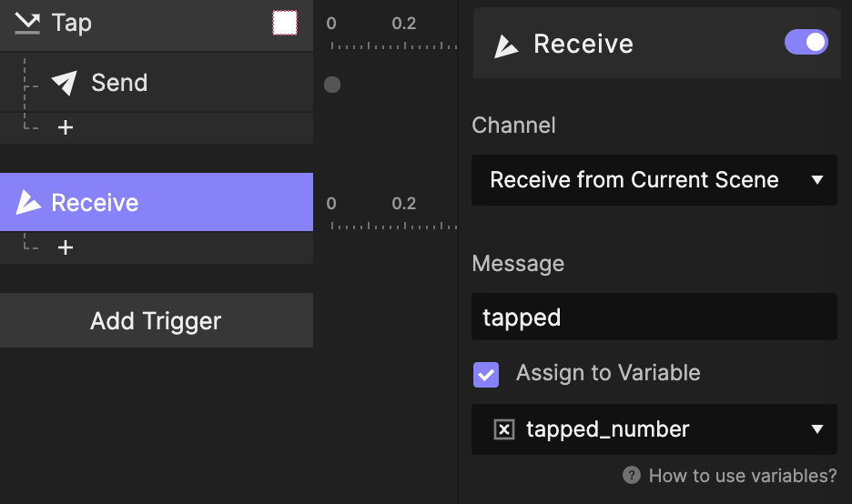Open the tapped_number variable dropdown
The height and width of the screenshot is (504, 852).
654,429
